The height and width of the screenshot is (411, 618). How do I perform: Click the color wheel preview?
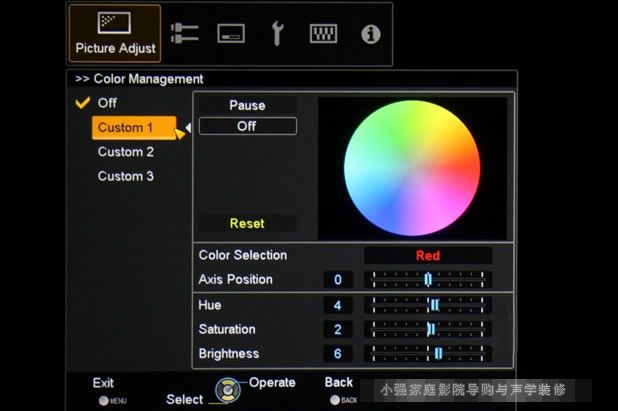412,167
